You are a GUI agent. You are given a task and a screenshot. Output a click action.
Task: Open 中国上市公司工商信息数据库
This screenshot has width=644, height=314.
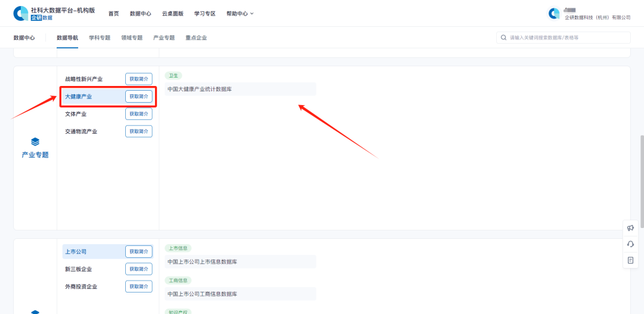[240, 294]
